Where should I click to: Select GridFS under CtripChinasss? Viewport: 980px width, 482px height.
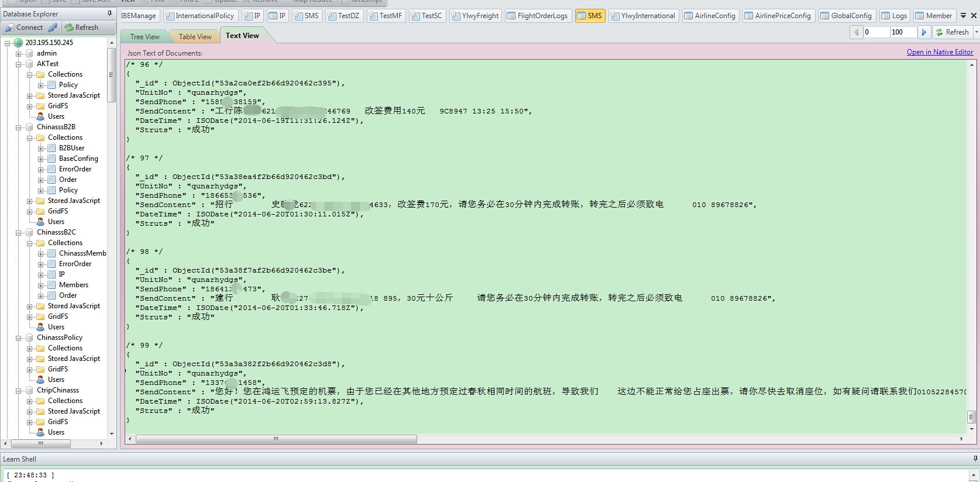[x=58, y=422]
